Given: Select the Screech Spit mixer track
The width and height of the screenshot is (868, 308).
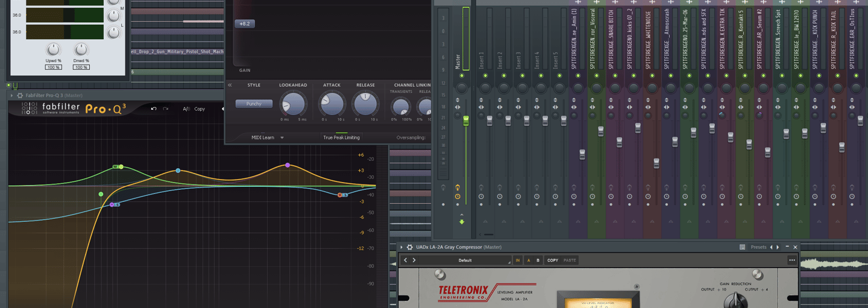Looking at the screenshot, I should [778, 39].
